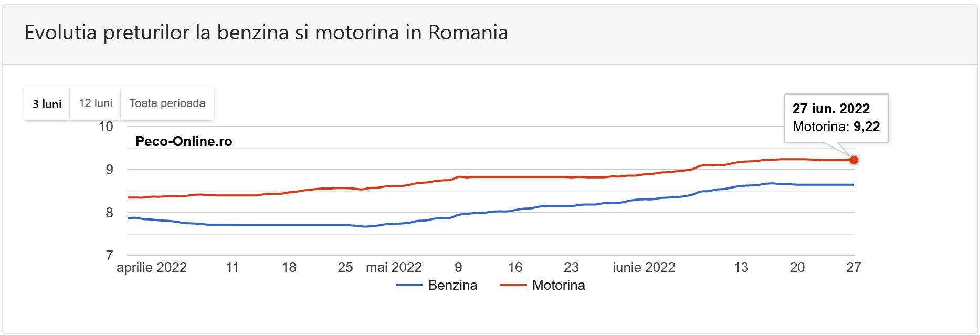Select the 3 luni range tab

47,104
